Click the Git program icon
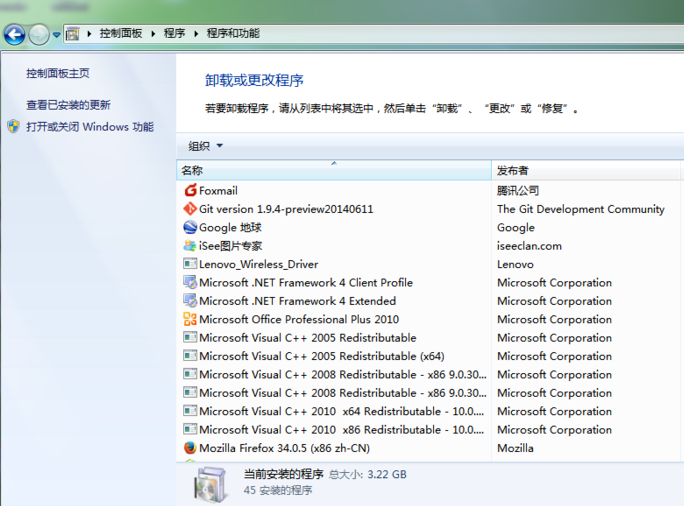Viewport: 684px width, 506px height. (x=190, y=209)
